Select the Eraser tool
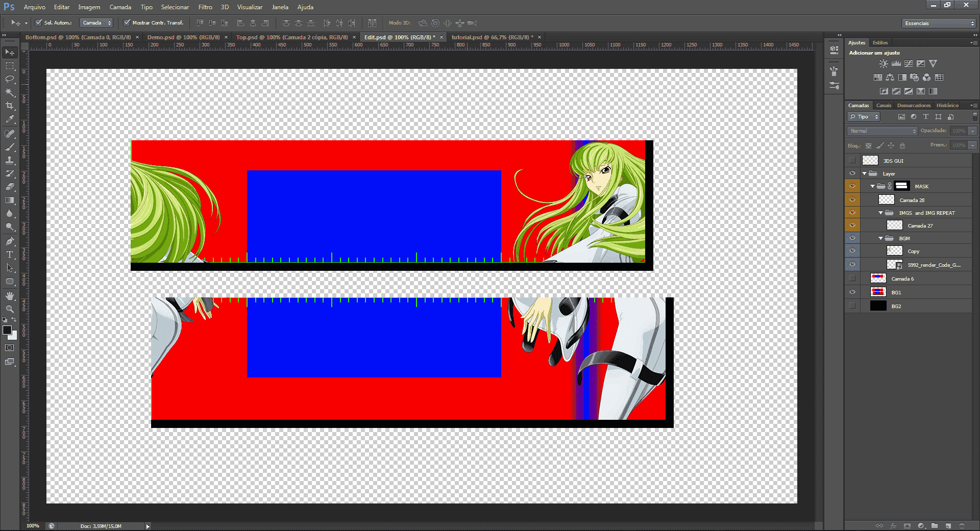 (10, 187)
